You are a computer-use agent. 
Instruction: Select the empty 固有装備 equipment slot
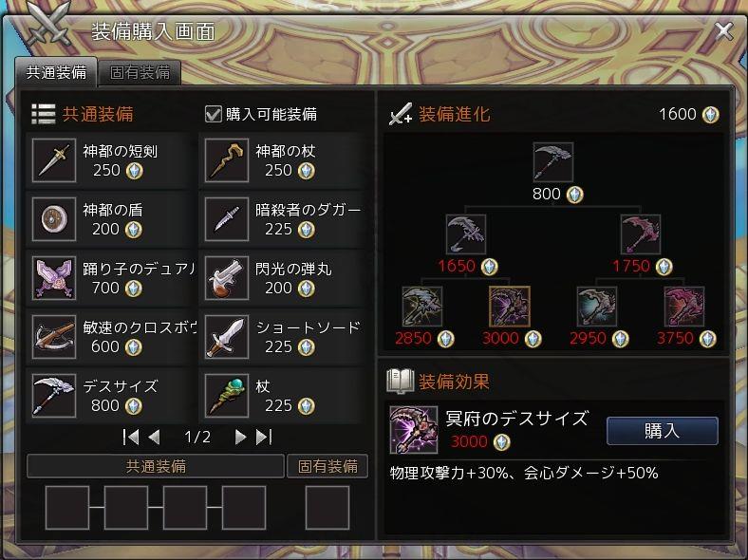coord(327,508)
